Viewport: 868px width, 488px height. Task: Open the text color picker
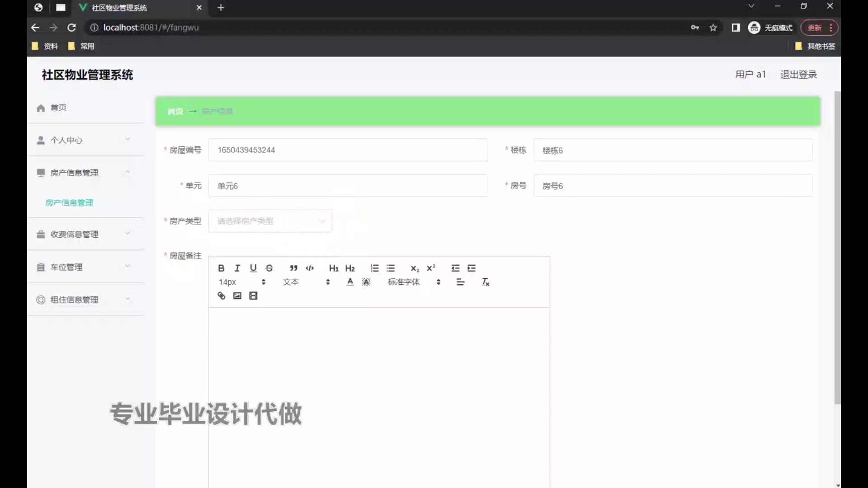point(350,282)
